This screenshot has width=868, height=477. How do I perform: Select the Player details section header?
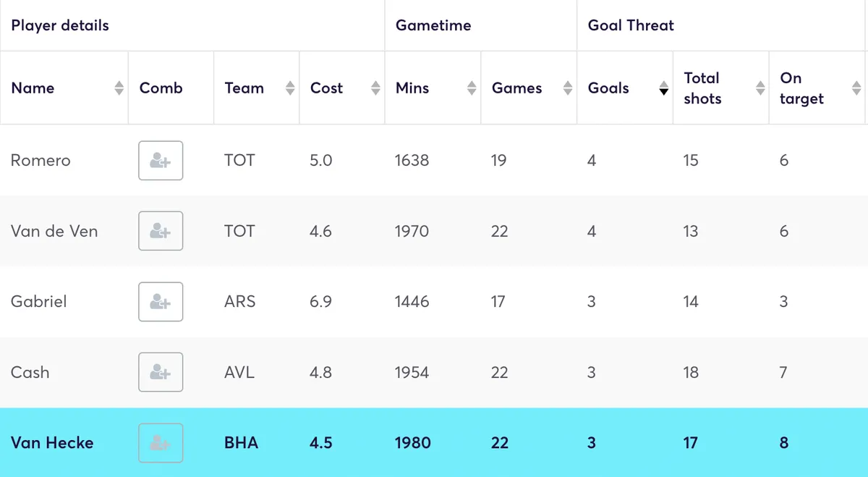60,25
